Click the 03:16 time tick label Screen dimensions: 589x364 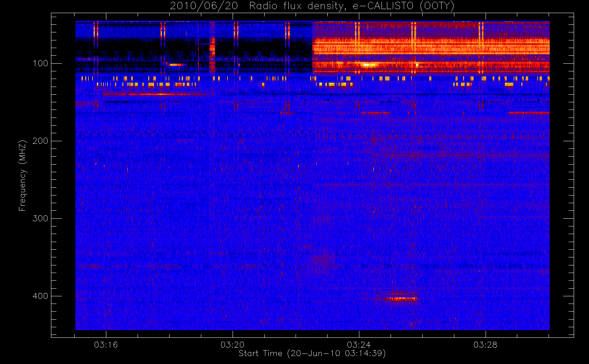click(x=106, y=345)
